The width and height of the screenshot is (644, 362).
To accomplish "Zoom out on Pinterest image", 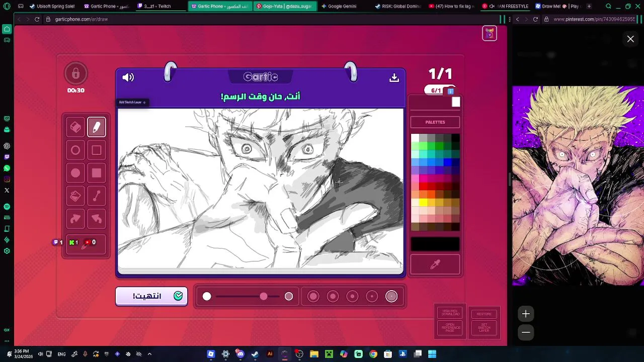I will point(526,332).
